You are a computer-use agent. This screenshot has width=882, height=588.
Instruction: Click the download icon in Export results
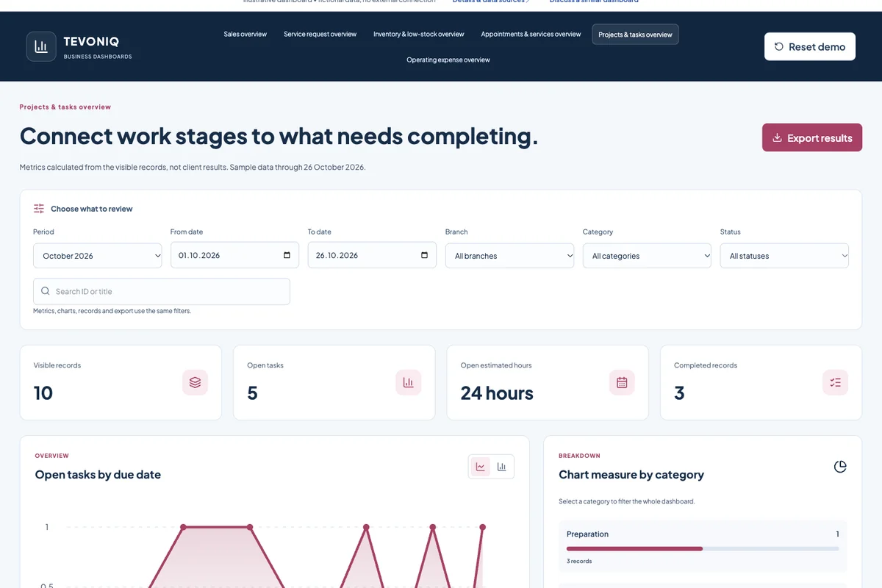click(777, 137)
